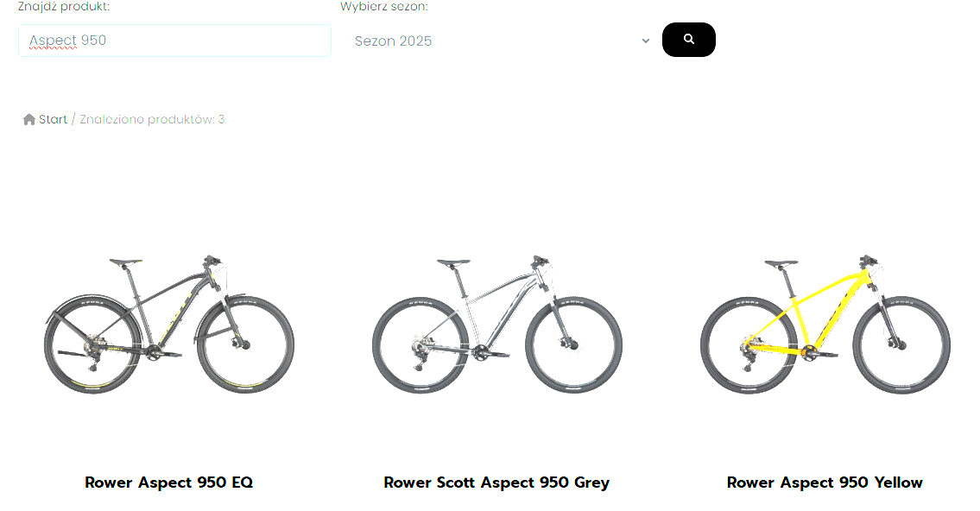Focus the product search field containing Aspect 950
The width and height of the screenshot is (980, 511).
174,41
